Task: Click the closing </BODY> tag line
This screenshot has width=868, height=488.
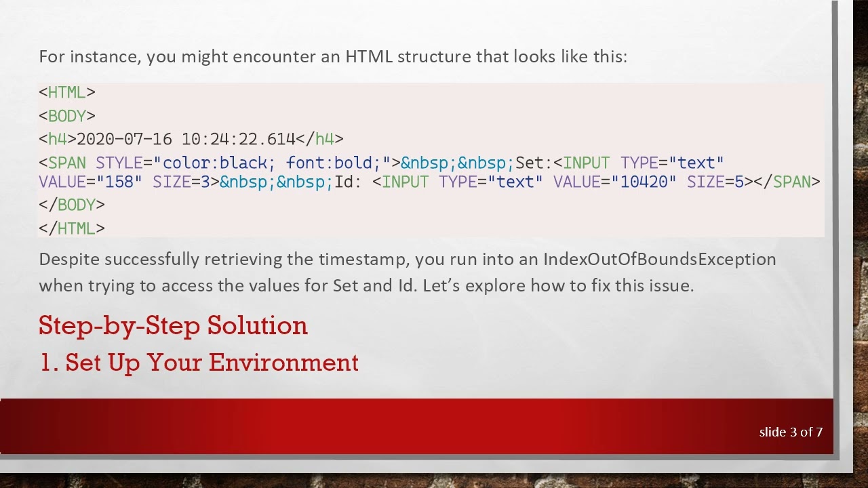Action: 72,205
